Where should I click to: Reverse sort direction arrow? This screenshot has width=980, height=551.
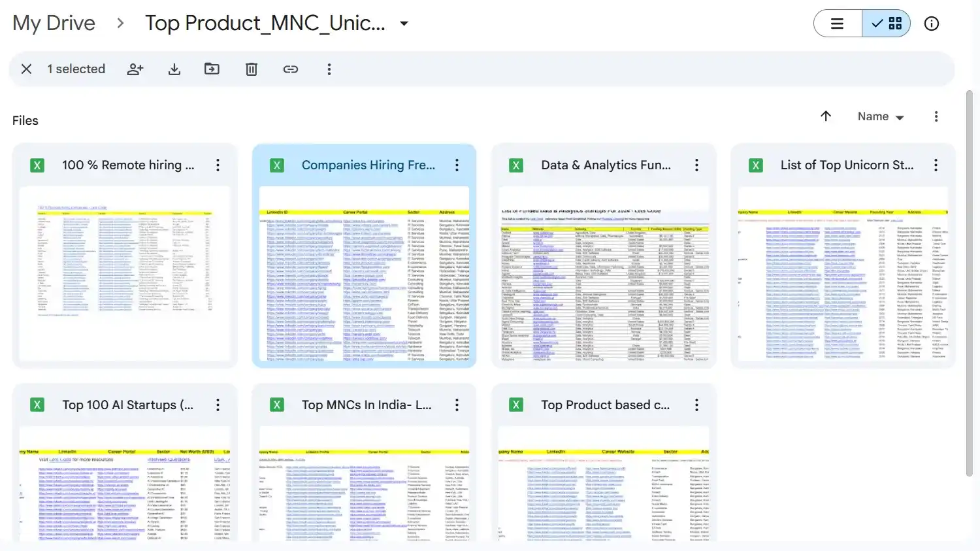click(x=826, y=116)
